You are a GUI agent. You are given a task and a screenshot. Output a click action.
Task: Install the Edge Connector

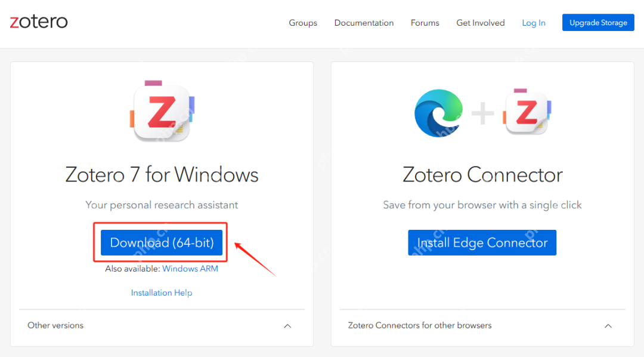tap(482, 242)
